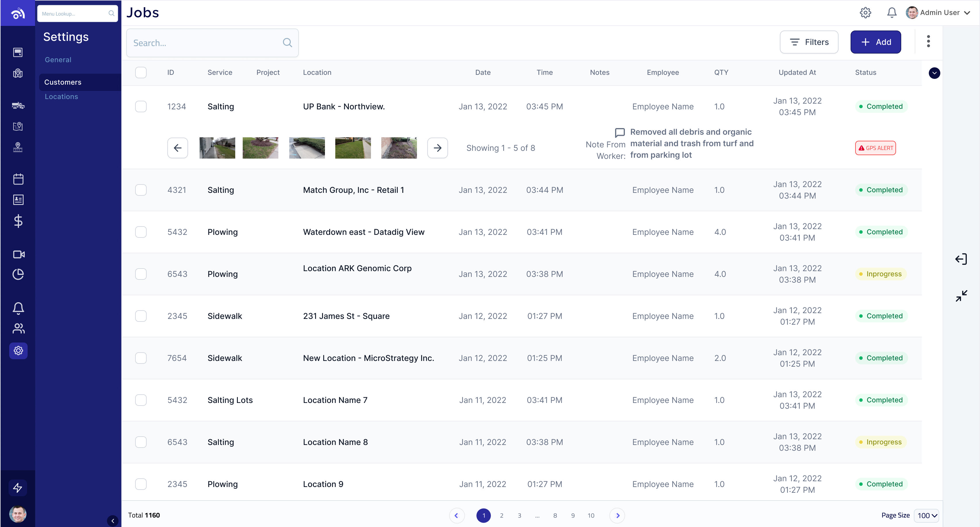Open the users group icon in sidebar

(x=18, y=328)
